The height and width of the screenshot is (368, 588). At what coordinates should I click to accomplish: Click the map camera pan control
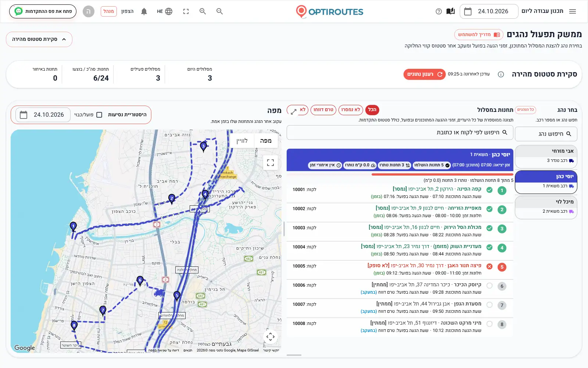tap(270, 337)
